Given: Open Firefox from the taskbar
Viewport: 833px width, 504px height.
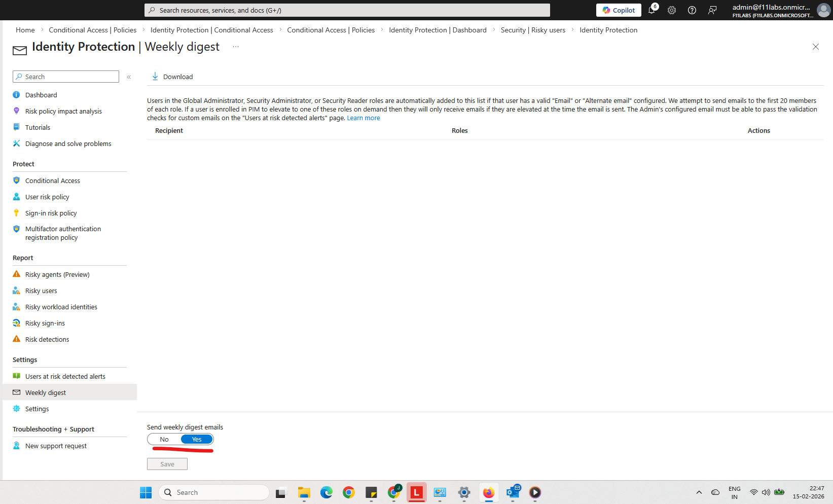Looking at the screenshot, I should coord(489,492).
